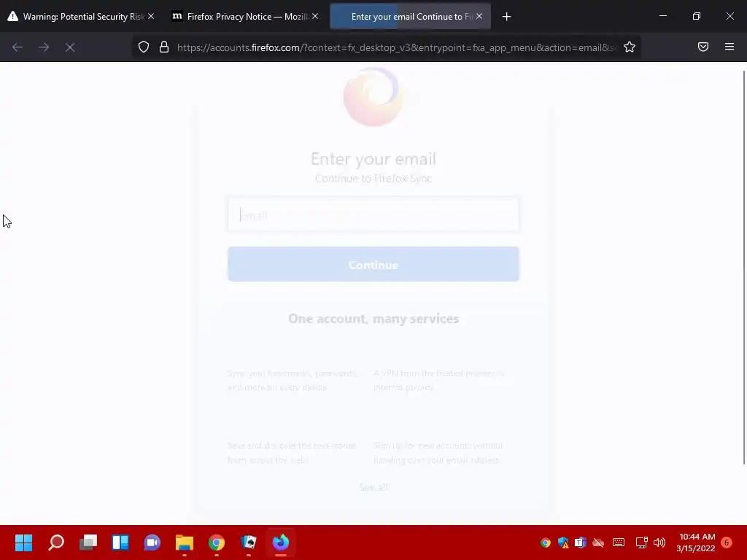Open the network status tray icon

(x=641, y=542)
